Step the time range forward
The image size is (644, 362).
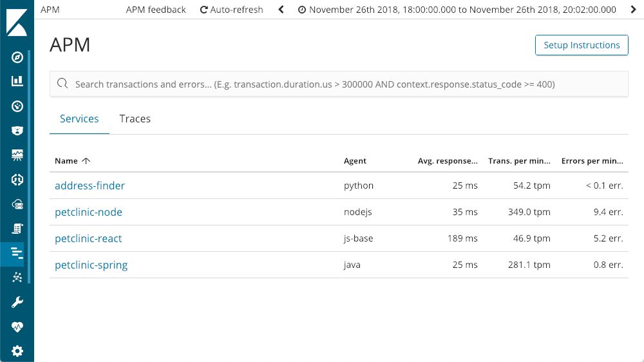pyautogui.click(x=633, y=10)
